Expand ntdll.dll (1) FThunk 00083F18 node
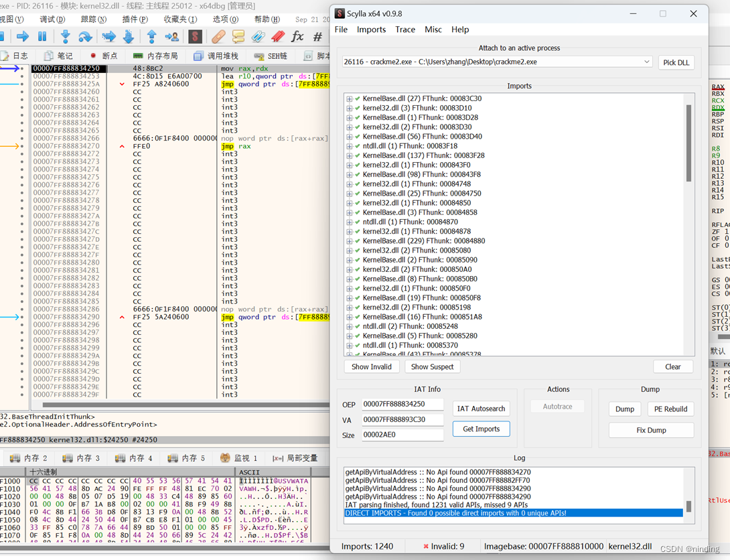 click(349, 146)
